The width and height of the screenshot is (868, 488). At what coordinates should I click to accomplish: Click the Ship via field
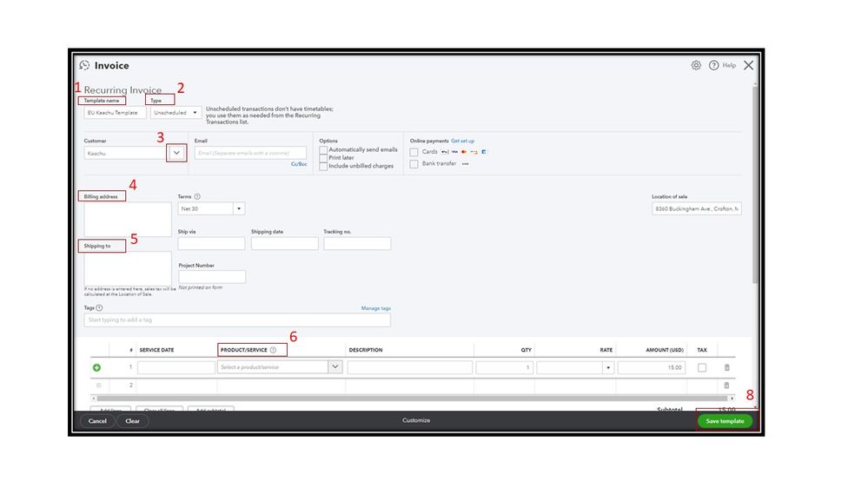click(211, 243)
